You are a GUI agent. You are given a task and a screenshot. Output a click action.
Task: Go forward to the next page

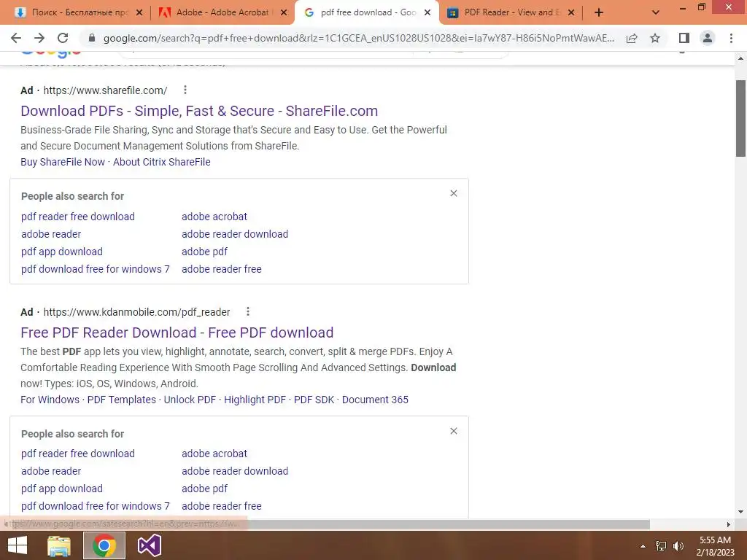click(39, 38)
